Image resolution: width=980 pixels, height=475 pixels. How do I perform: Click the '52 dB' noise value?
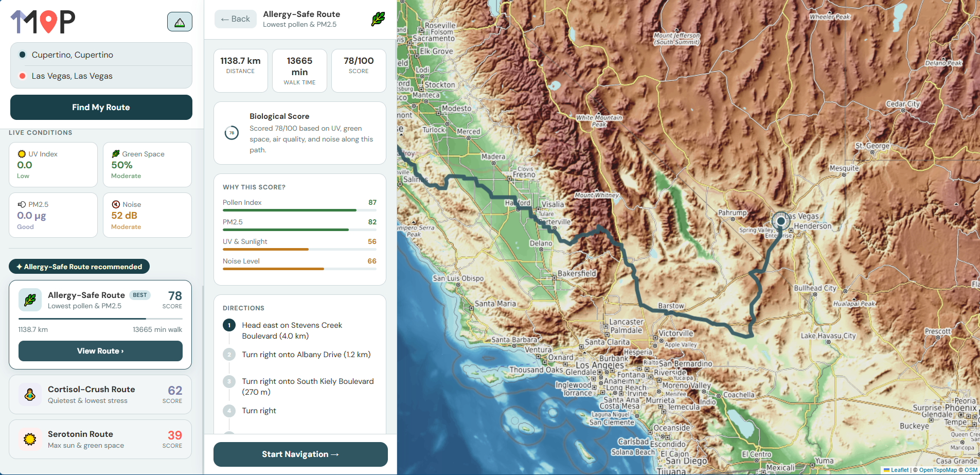point(124,216)
